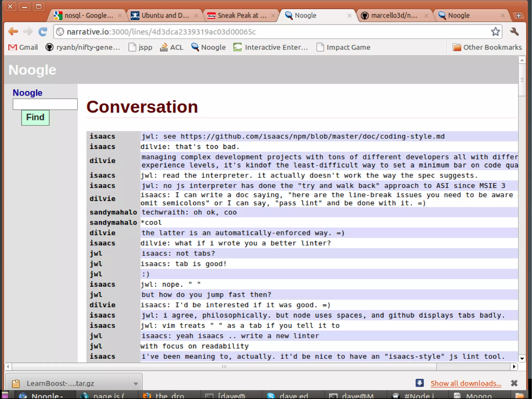Open the jspp bookmark

(141, 47)
